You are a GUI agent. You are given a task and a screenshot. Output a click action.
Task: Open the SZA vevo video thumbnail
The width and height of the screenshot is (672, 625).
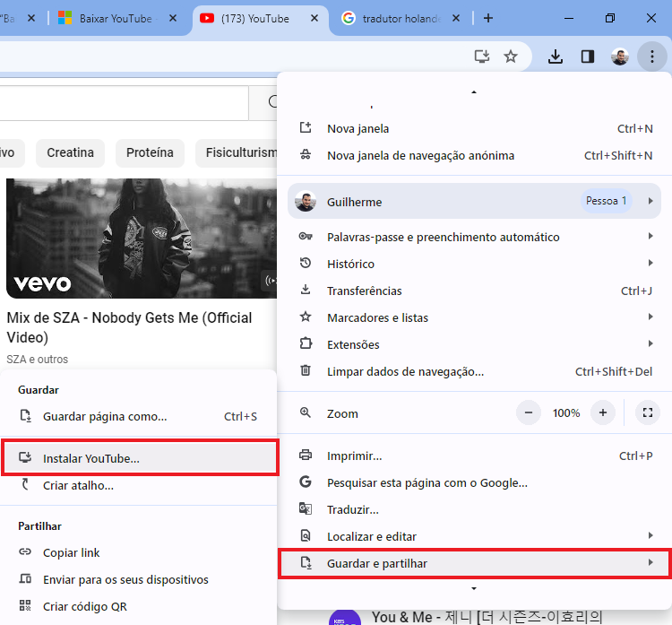142,239
